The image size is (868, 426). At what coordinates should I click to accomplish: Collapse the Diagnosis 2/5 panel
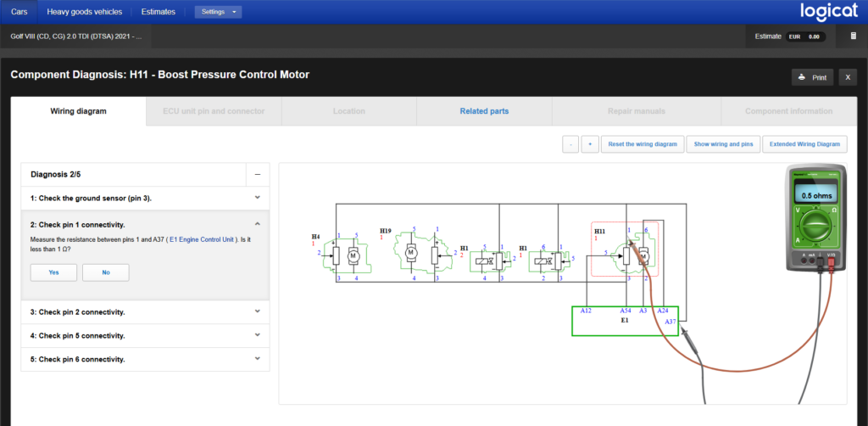(257, 175)
